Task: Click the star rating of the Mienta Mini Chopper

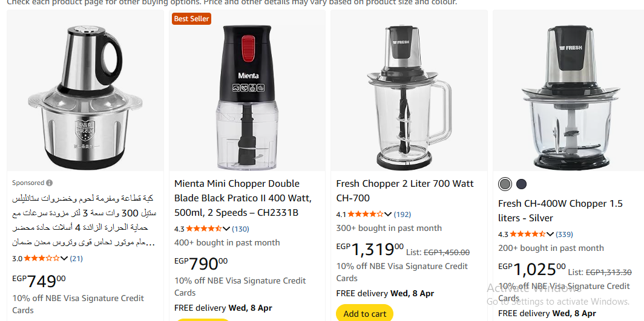Action: (x=203, y=229)
